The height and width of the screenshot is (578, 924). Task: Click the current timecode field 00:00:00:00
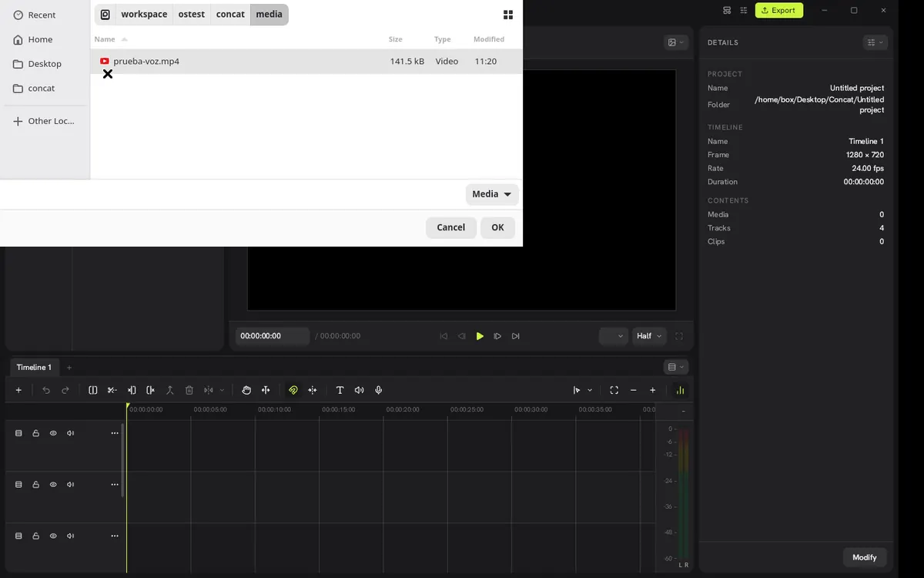pyautogui.click(x=273, y=336)
